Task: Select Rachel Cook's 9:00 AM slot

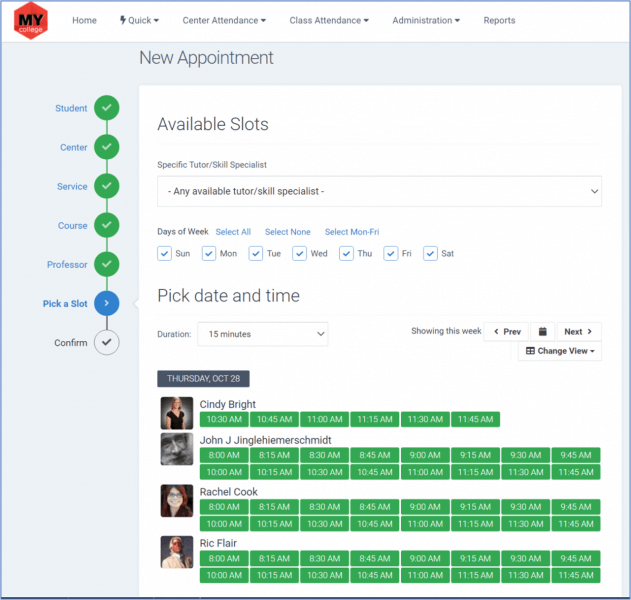Action: coord(425,507)
